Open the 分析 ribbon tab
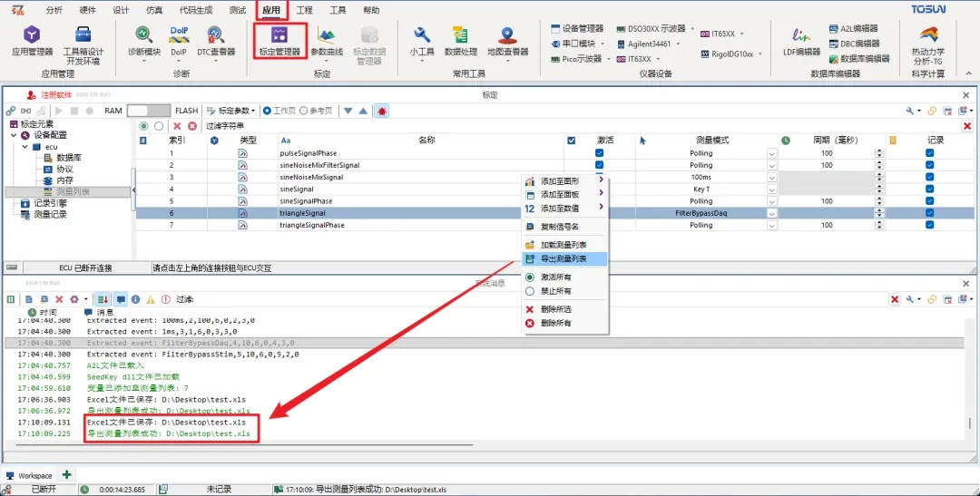Viewport: 980px width, 496px height. click(54, 10)
